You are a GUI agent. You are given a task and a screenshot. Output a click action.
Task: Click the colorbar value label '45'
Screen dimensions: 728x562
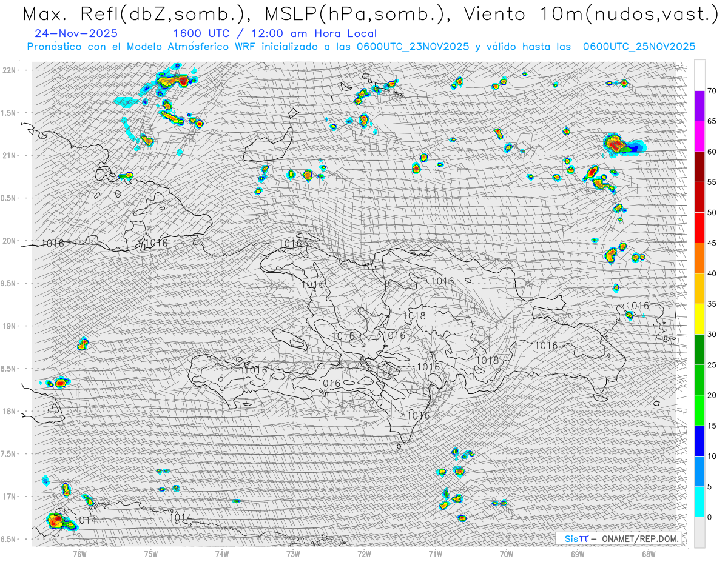pyautogui.click(x=712, y=243)
